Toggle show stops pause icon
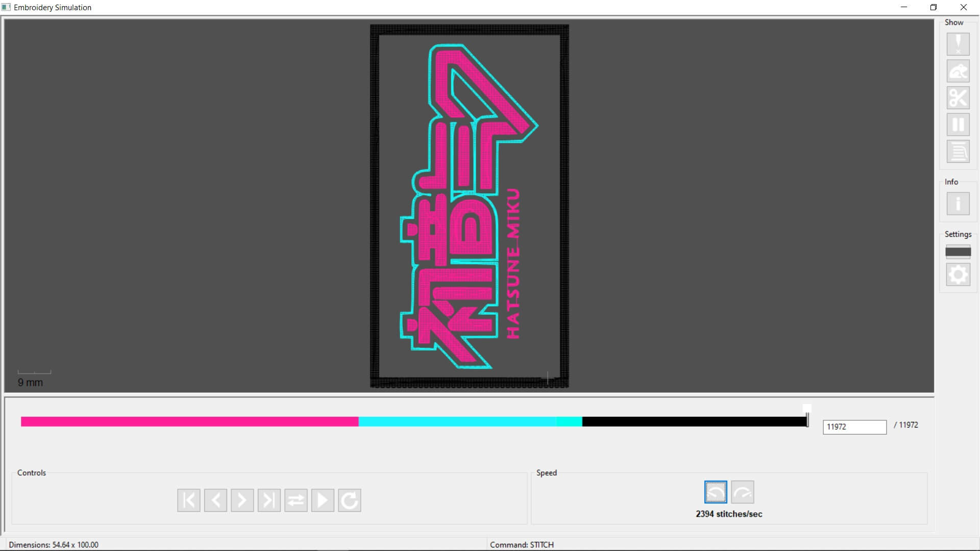 click(958, 124)
